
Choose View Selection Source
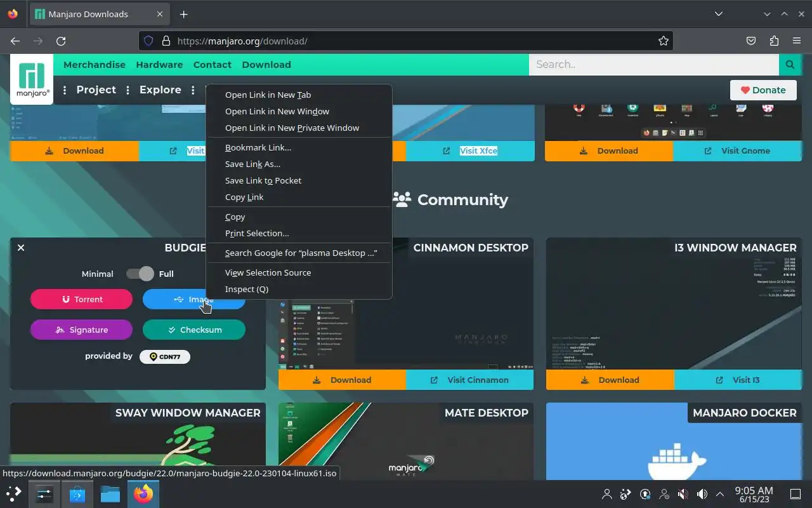[299, 272]
